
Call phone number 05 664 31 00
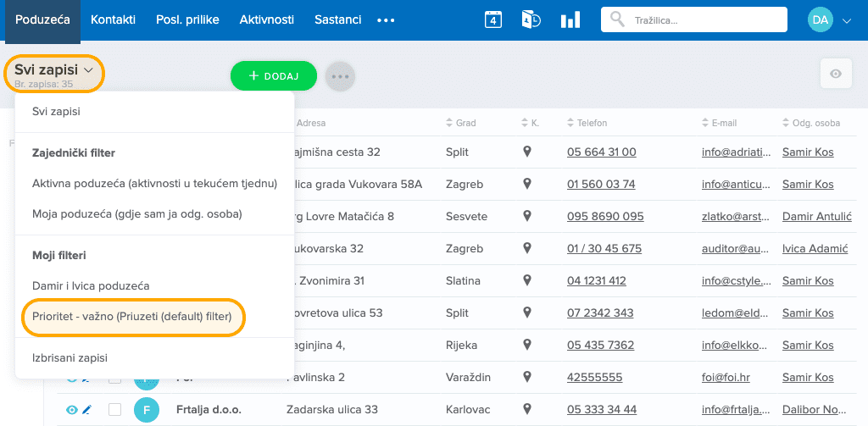pyautogui.click(x=601, y=152)
